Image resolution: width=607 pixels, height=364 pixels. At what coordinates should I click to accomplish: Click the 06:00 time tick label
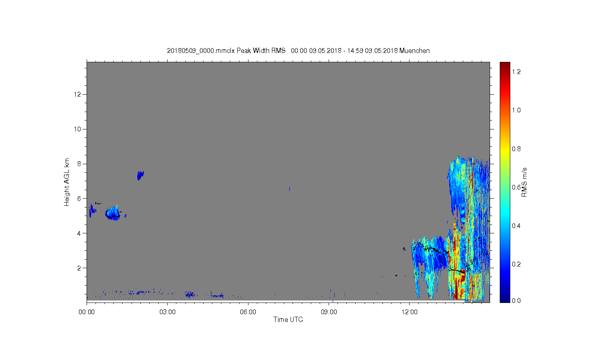pyautogui.click(x=248, y=312)
